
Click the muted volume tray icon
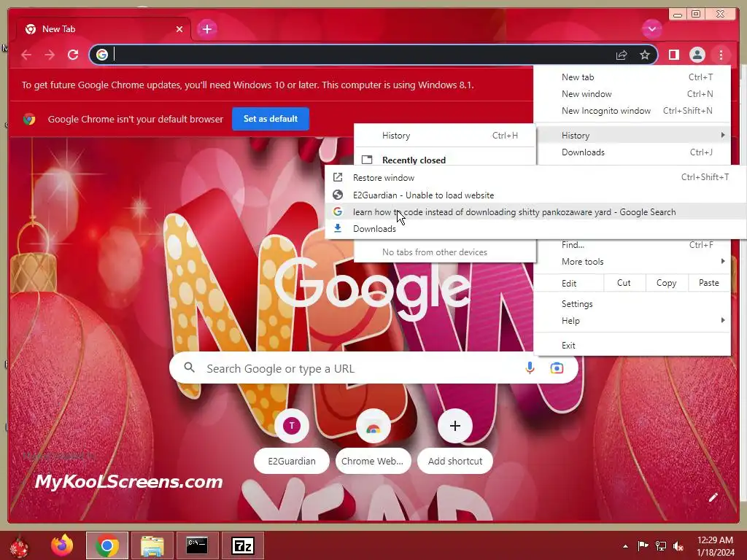pyautogui.click(x=678, y=546)
